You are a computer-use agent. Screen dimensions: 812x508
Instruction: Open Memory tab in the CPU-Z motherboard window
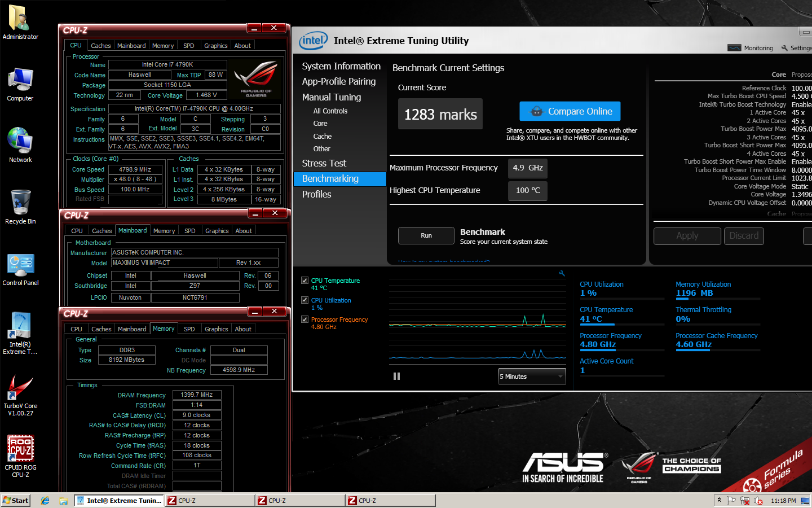(164, 231)
